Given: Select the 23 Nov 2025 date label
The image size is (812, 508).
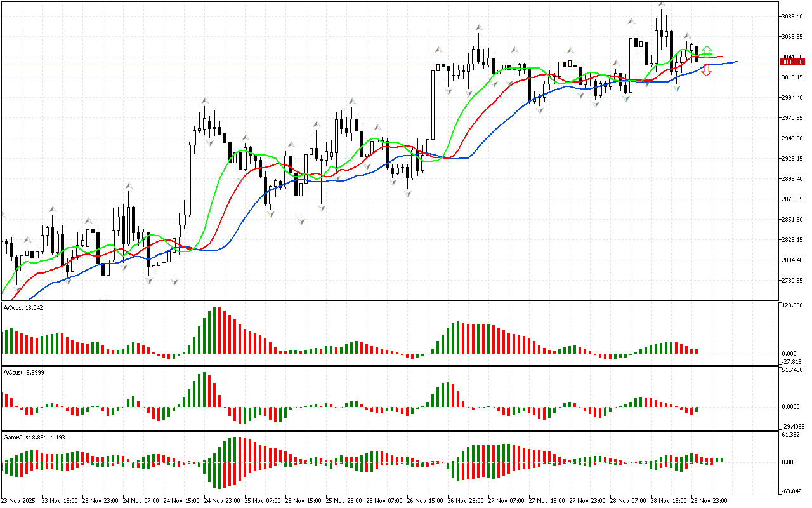Looking at the screenshot, I should [20, 500].
